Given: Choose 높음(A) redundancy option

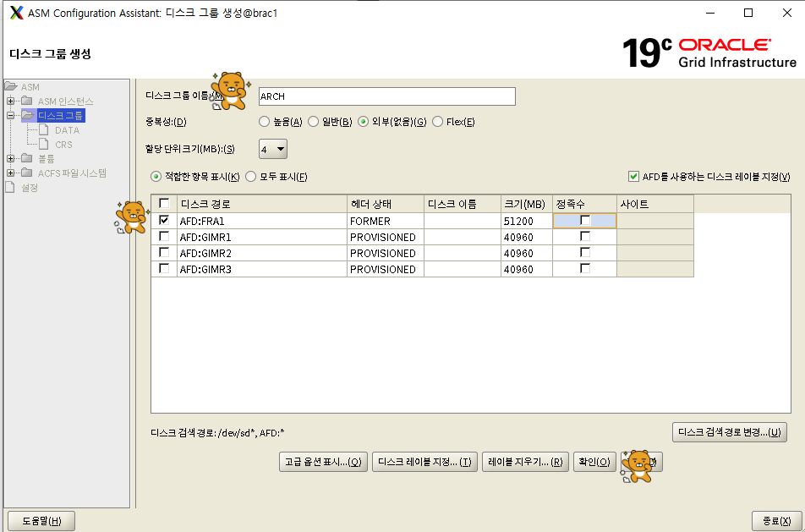Looking at the screenshot, I should tap(264, 122).
